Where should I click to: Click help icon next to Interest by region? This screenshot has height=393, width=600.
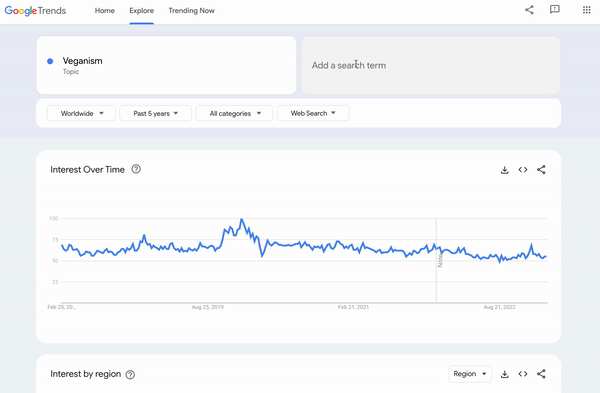130,375
